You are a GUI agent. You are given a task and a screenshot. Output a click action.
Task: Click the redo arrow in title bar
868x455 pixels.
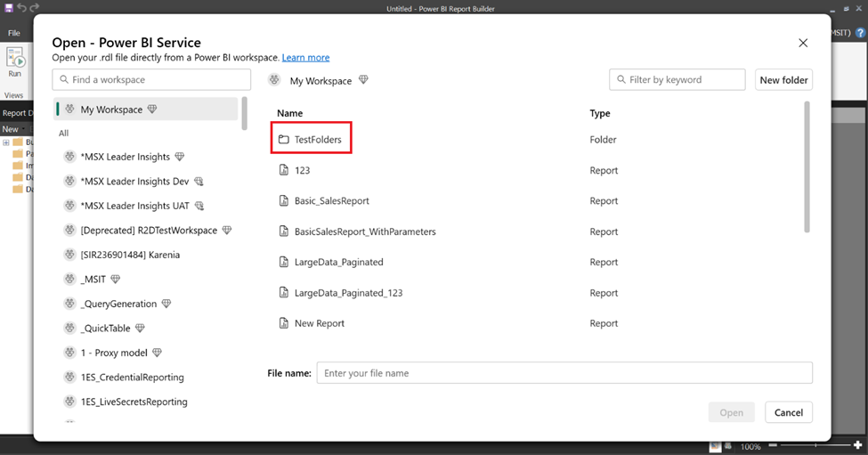point(35,8)
